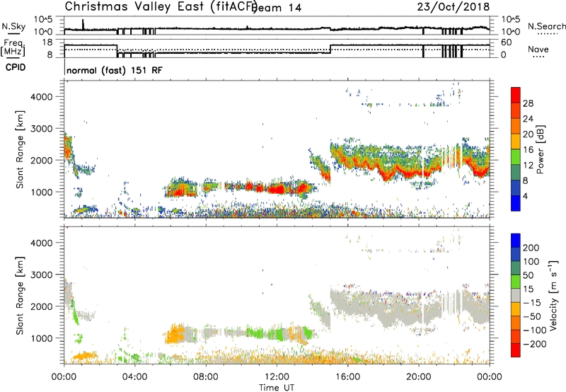
Task: Click the '-50' label on Velocity colorbar
Action: coord(532,316)
